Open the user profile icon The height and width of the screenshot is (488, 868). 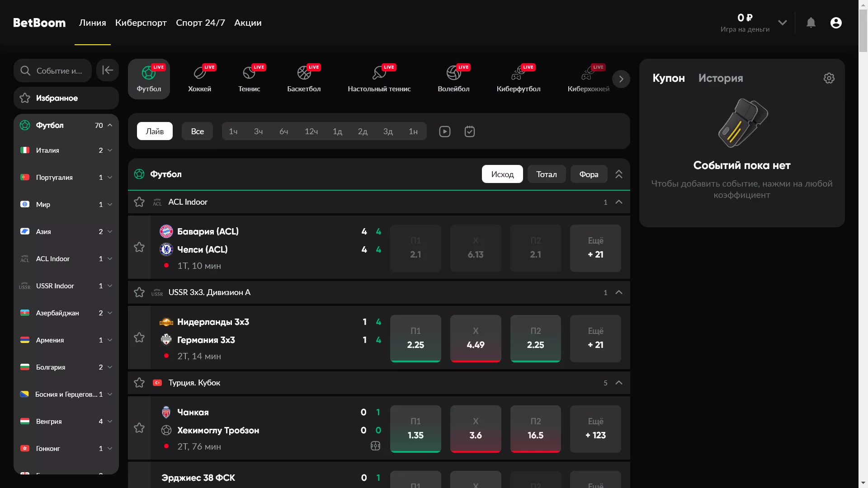[836, 23]
